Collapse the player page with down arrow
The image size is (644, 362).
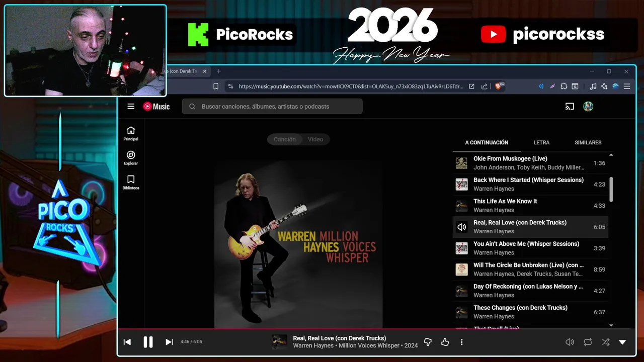pyautogui.click(x=622, y=342)
